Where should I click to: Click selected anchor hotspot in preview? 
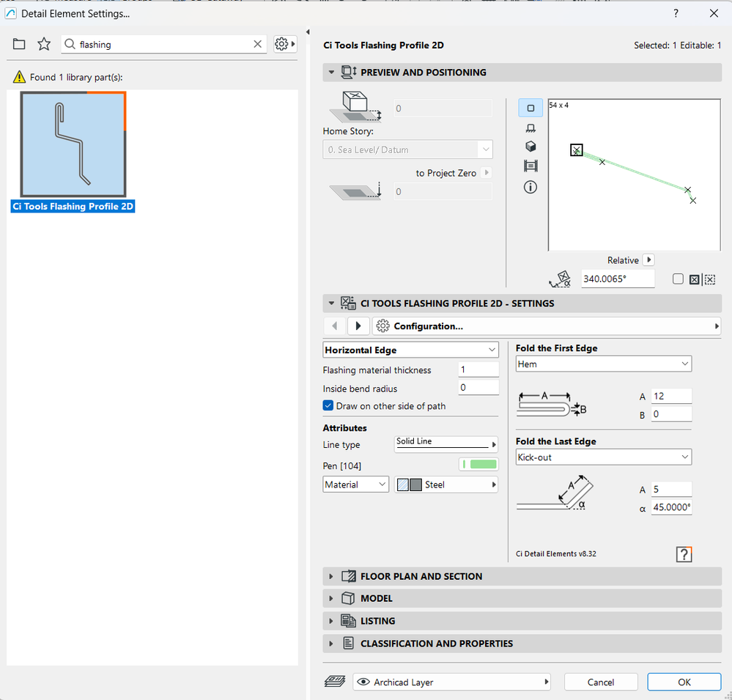[x=577, y=150]
